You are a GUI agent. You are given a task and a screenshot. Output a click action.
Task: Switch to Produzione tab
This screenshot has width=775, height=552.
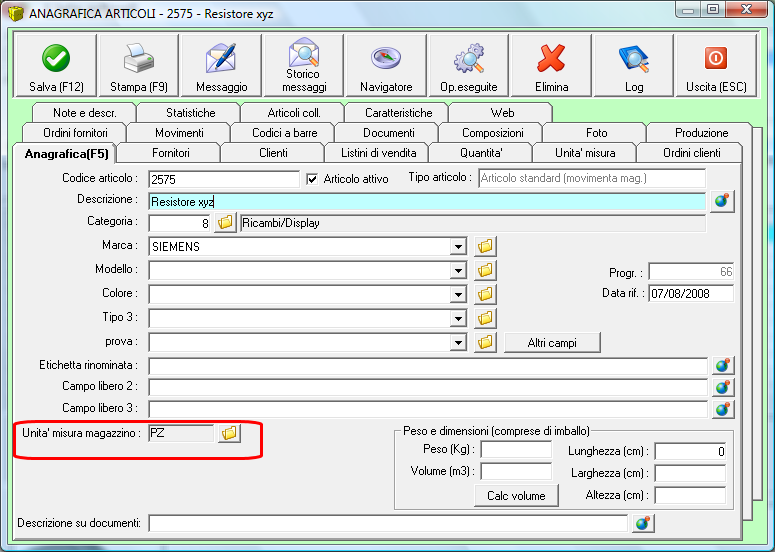click(701, 133)
